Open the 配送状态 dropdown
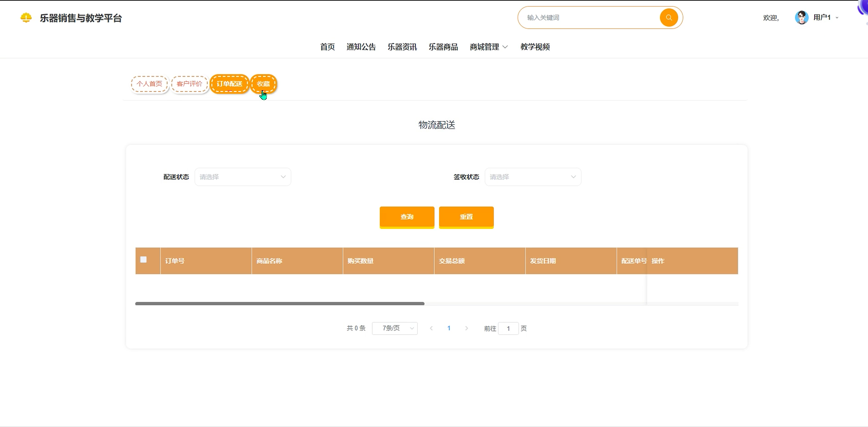The width and height of the screenshot is (868, 427). point(243,177)
